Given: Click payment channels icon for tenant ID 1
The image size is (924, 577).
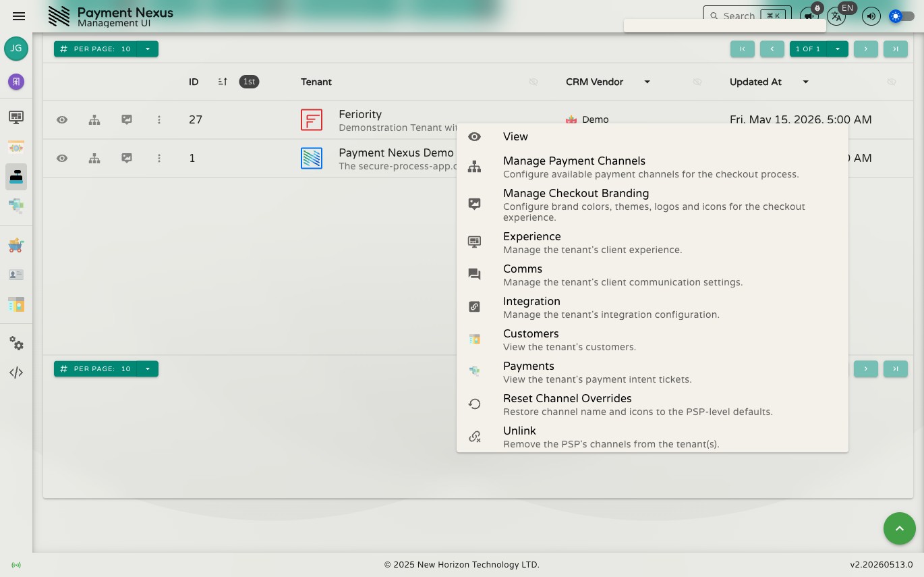Looking at the screenshot, I should [x=94, y=158].
